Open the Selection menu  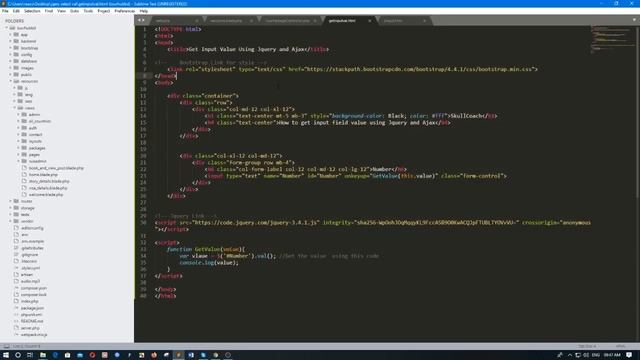pos(32,11)
